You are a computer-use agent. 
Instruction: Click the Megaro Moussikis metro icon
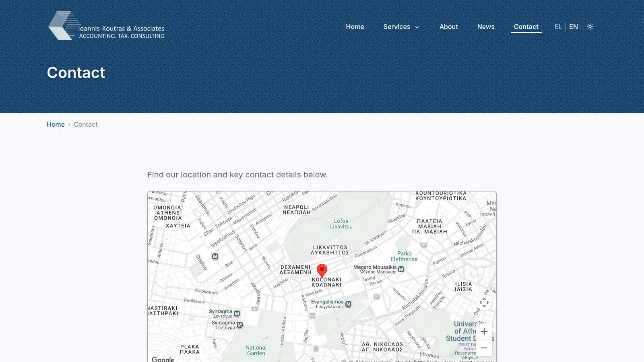click(401, 269)
